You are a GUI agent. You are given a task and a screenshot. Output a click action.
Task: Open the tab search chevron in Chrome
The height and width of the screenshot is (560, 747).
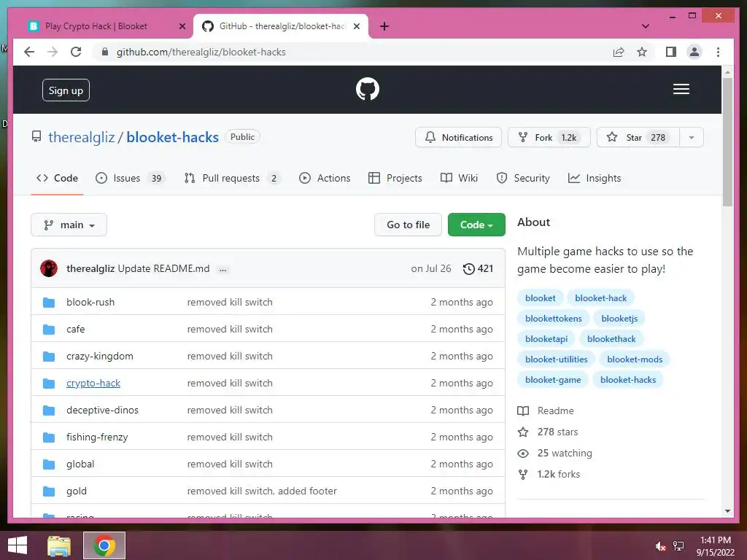point(646,26)
